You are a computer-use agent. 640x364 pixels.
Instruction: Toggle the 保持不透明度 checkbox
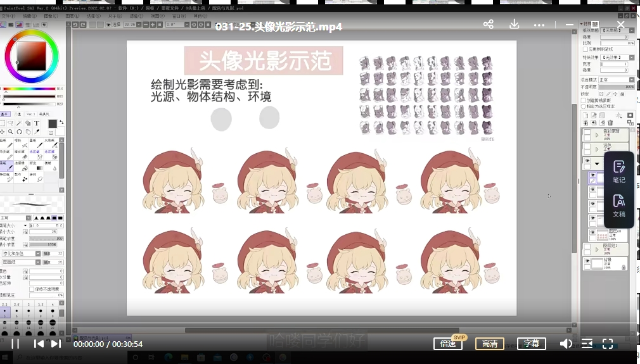tap(32, 289)
